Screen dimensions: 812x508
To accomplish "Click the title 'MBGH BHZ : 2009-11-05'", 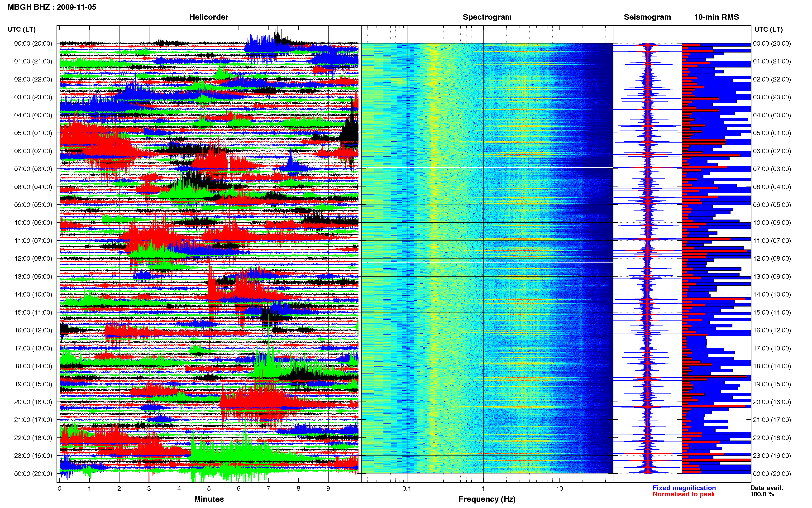I will pos(52,7).
